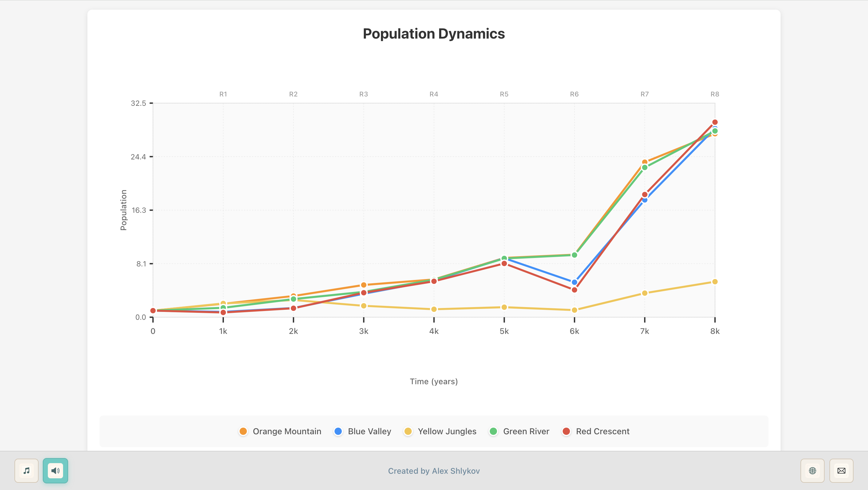Hide the Red Crescent series

[602, 431]
